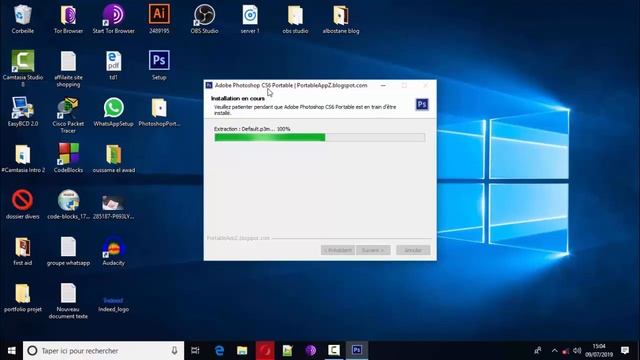
Task: Select the oussama el awad folder
Action: [113, 158]
